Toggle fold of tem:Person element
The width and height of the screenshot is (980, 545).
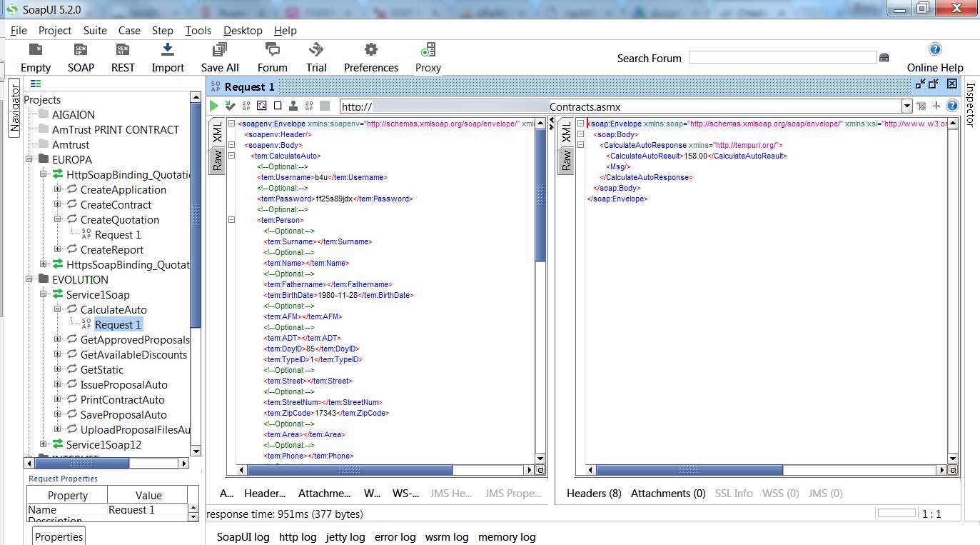coord(231,220)
